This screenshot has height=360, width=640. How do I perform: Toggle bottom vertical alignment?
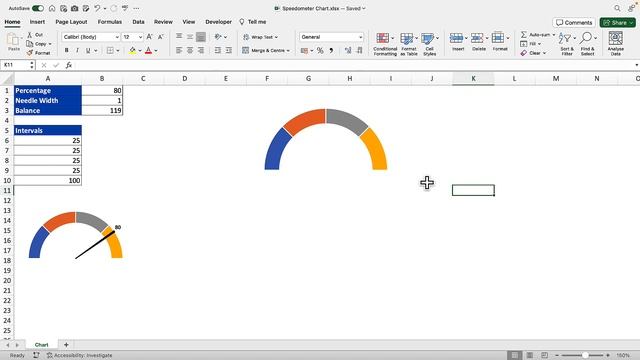point(201,37)
